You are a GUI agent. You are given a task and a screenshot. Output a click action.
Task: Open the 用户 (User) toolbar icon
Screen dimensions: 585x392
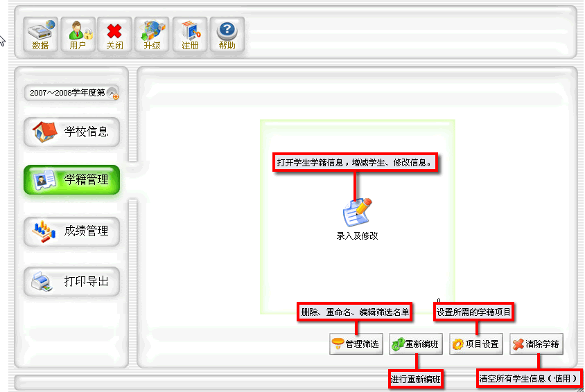click(78, 35)
